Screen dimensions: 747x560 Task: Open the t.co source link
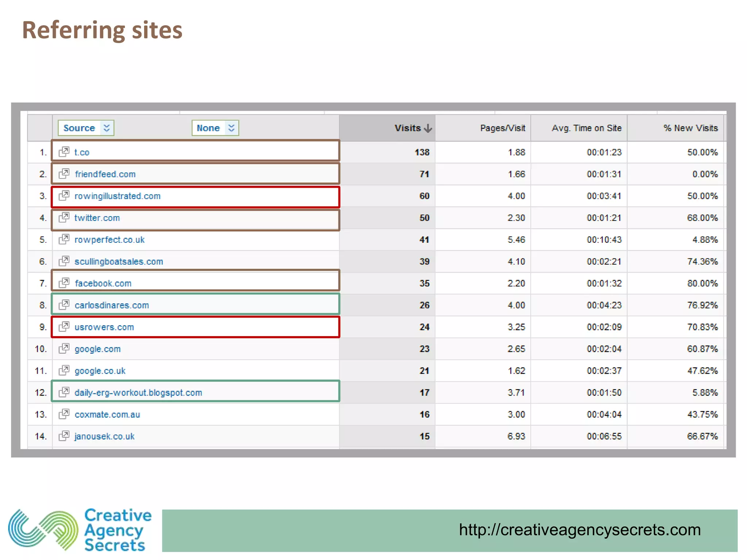[82, 152]
